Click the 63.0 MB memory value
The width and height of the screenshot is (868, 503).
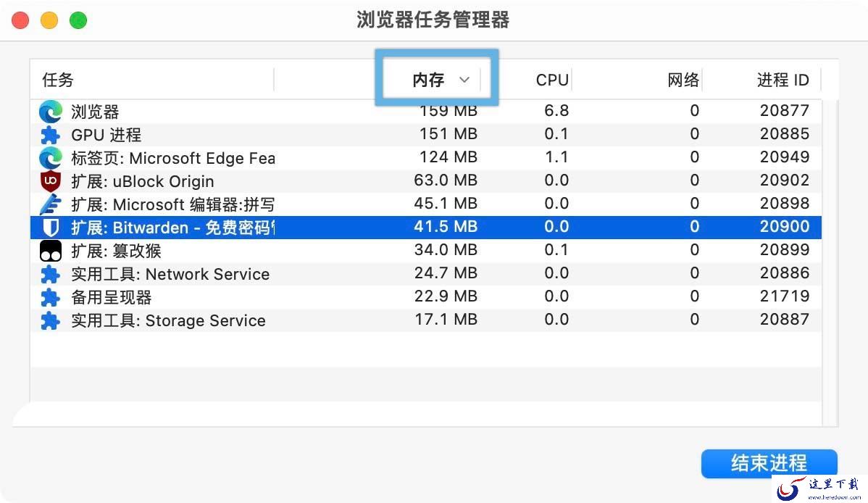(445, 180)
